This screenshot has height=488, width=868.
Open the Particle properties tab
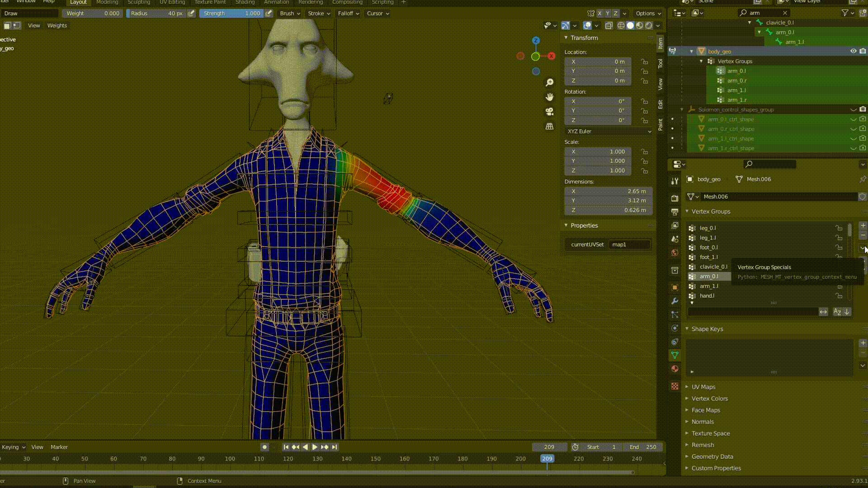coord(675,314)
